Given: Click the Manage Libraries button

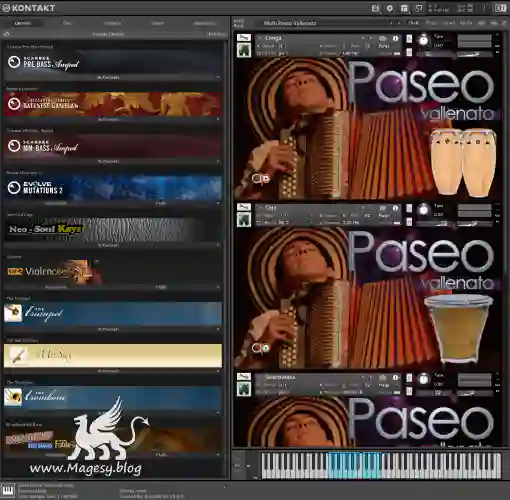Looking at the screenshot, I should click(x=108, y=34).
